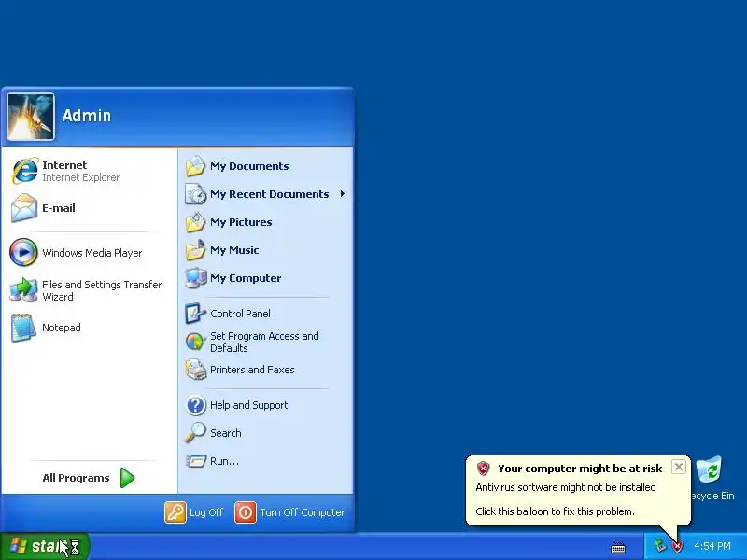The image size is (747, 560).
Task: Select the My Pictures menu entry text
Action: coord(241,222)
